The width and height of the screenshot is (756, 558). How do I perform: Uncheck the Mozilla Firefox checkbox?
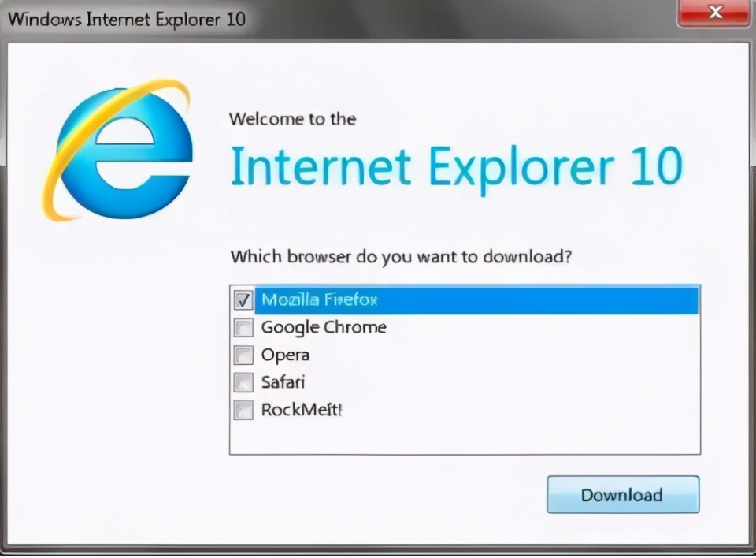coord(243,299)
